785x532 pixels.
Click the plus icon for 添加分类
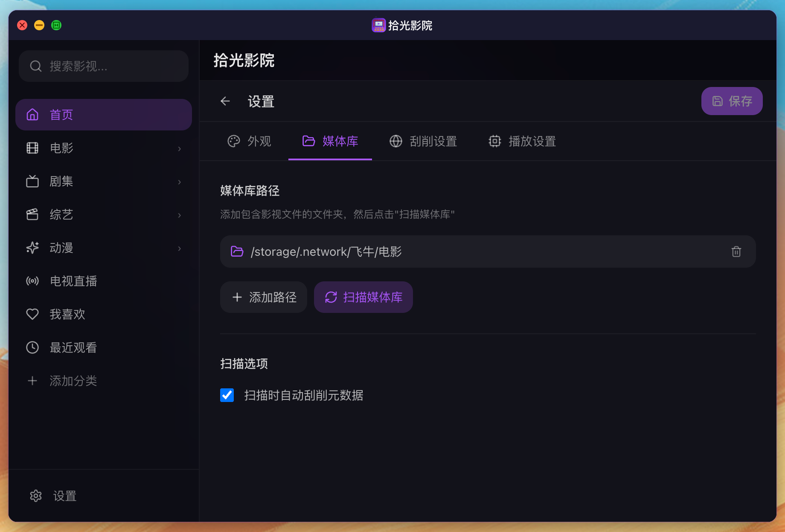[x=32, y=381]
